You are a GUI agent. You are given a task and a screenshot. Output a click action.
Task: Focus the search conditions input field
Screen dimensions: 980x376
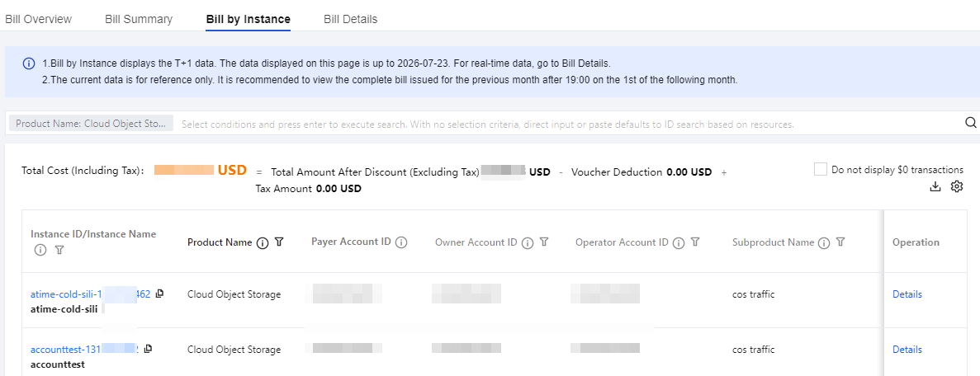click(x=569, y=124)
